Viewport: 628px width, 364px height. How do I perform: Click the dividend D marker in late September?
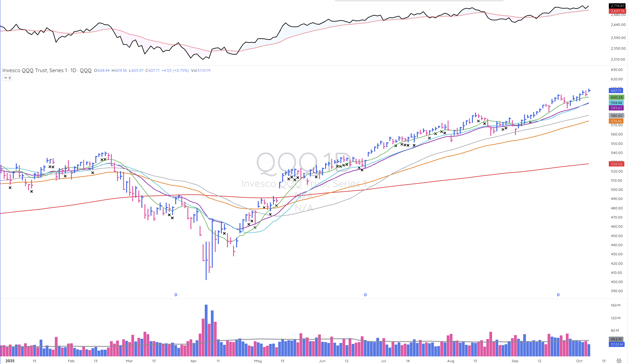point(558,295)
